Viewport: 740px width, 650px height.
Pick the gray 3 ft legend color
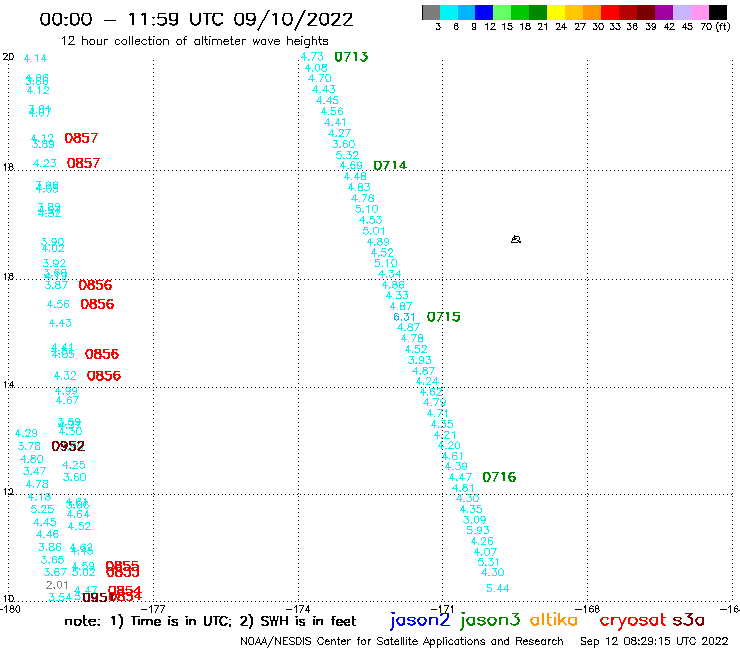(431, 12)
